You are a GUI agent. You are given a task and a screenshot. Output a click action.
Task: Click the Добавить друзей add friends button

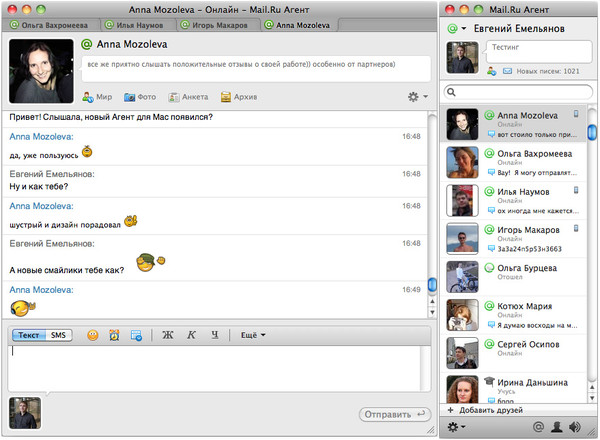point(485,410)
